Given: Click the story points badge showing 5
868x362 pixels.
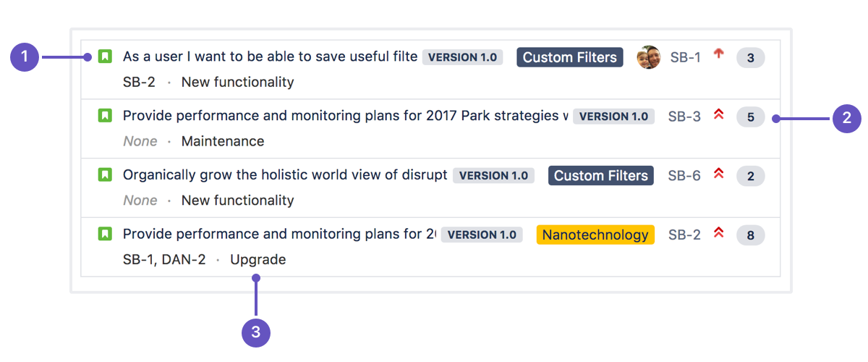Looking at the screenshot, I should pyautogui.click(x=750, y=117).
